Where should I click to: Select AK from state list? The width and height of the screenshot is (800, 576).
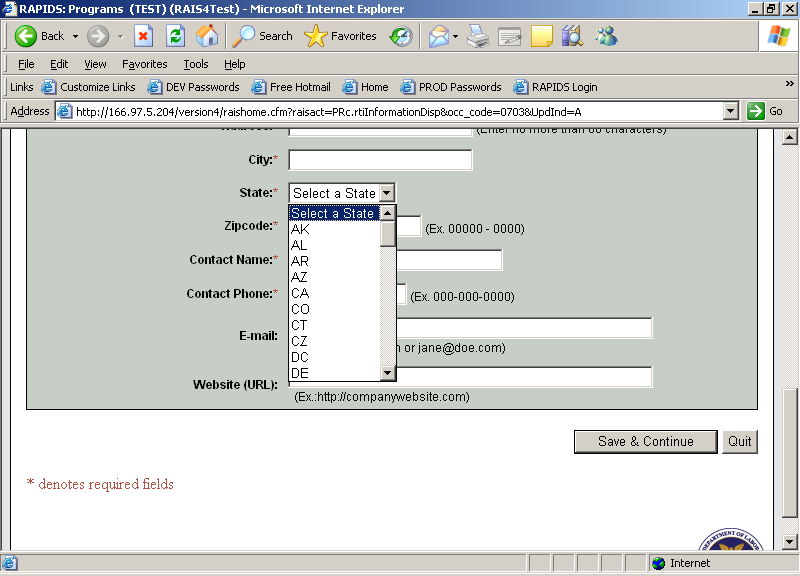(335, 229)
